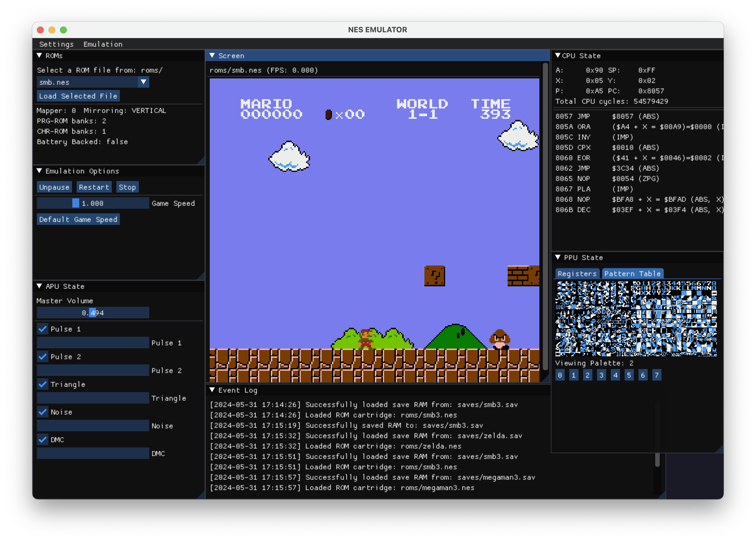
Task: Click log entry 'Successfully saved RAM to: saves/smb3.sav'
Action: [x=347, y=425]
